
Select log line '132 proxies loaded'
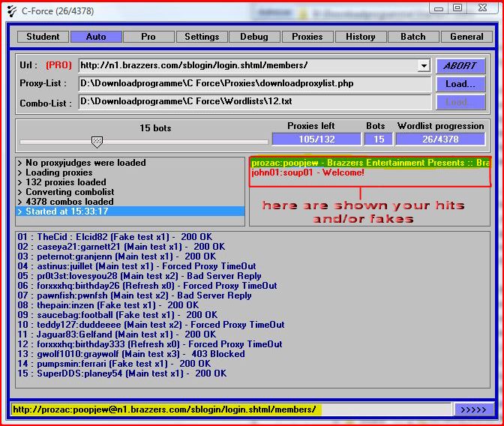point(130,182)
